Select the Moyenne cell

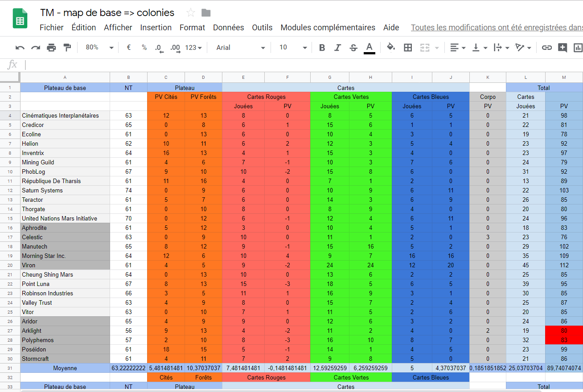tap(65, 368)
